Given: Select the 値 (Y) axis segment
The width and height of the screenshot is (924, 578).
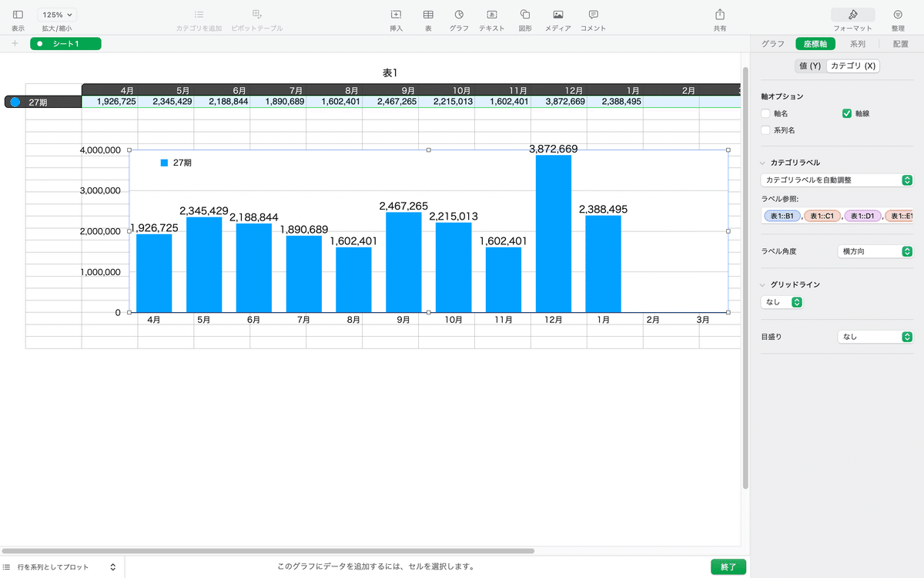Looking at the screenshot, I should (810, 66).
